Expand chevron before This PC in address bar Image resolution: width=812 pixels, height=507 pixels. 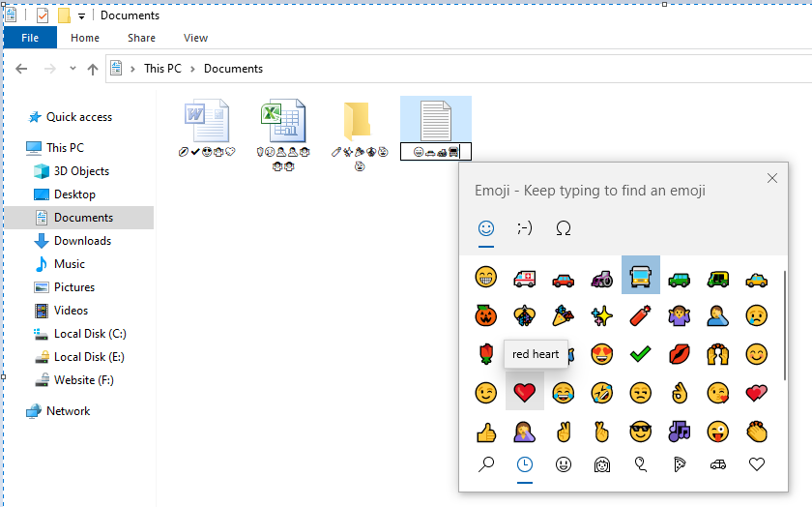132,69
